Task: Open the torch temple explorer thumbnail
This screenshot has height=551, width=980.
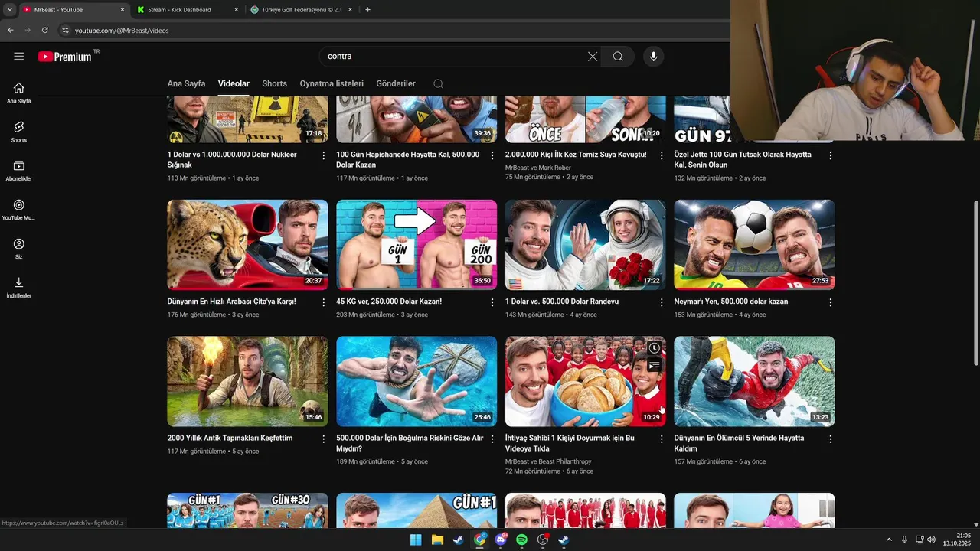Action: tap(247, 381)
